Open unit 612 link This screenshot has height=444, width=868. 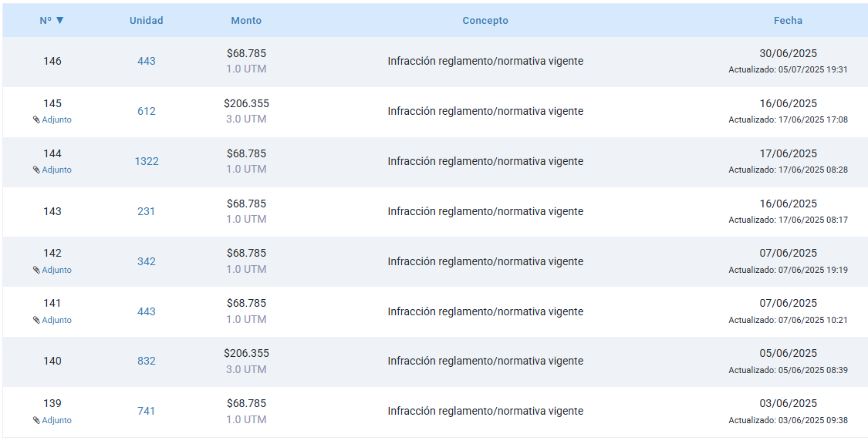click(146, 112)
